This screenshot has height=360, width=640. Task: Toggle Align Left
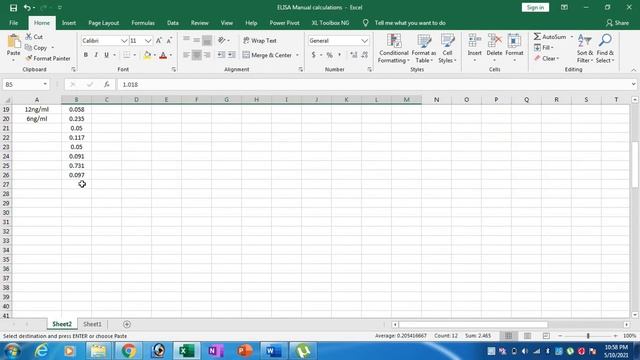click(187, 55)
